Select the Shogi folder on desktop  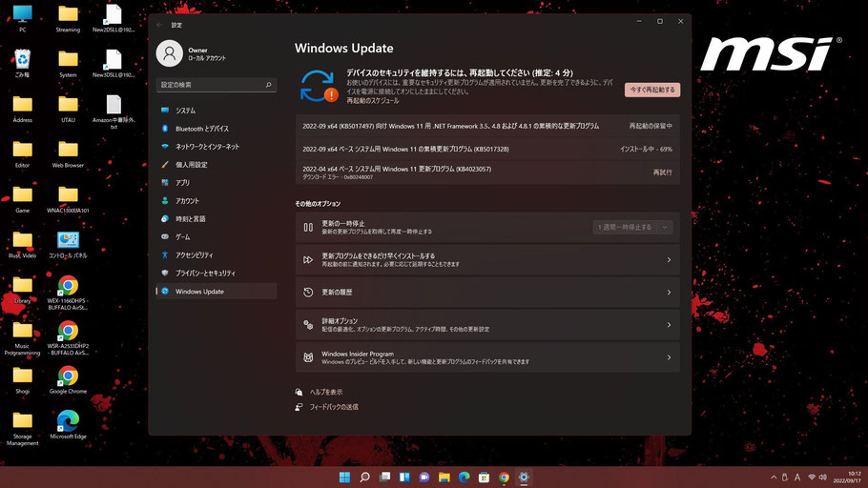coord(22,380)
